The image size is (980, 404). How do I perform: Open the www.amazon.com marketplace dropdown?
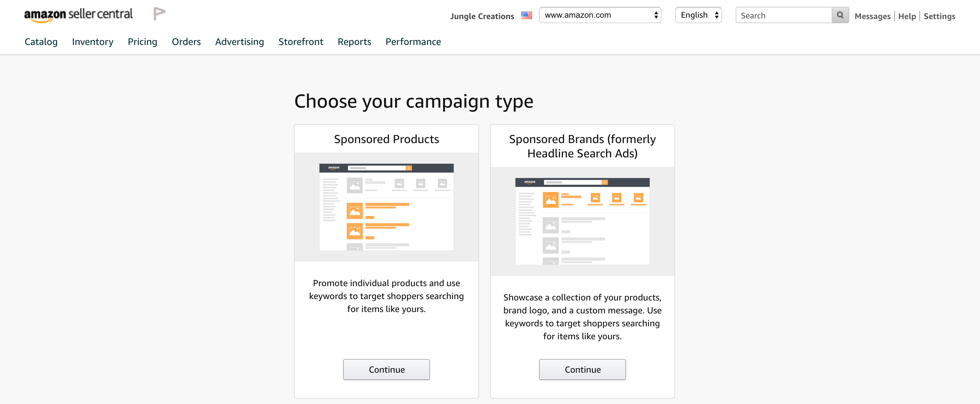click(x=600, y=15)
